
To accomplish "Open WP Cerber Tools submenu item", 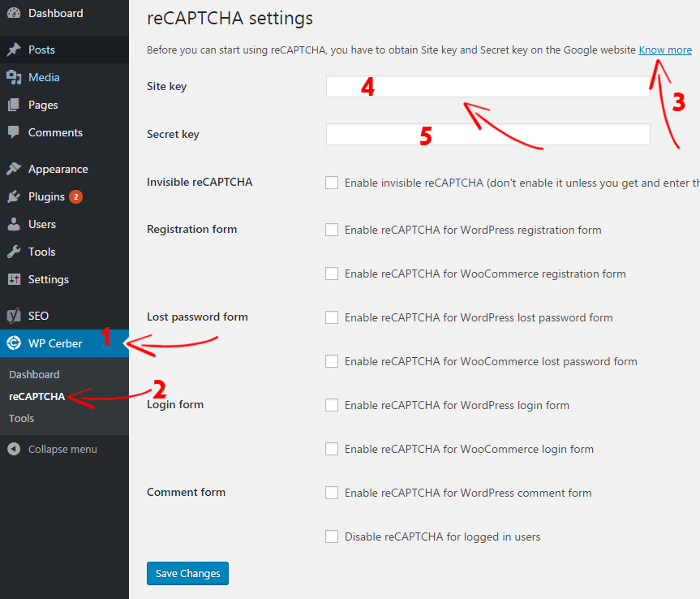I will (21, 418).
